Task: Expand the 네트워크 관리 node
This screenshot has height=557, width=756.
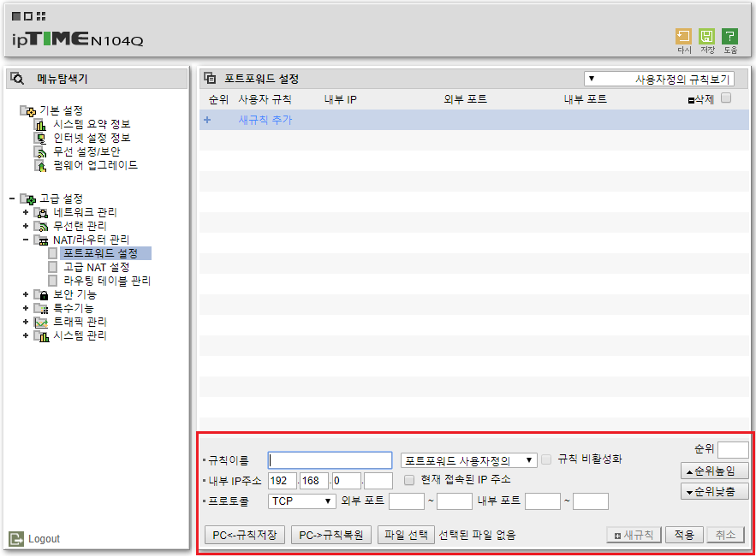Action: click(x=26, y=212)
